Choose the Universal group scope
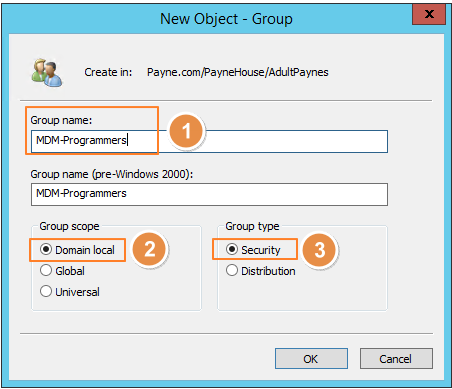Screen dimensions: 452x389 click(70, 292)
